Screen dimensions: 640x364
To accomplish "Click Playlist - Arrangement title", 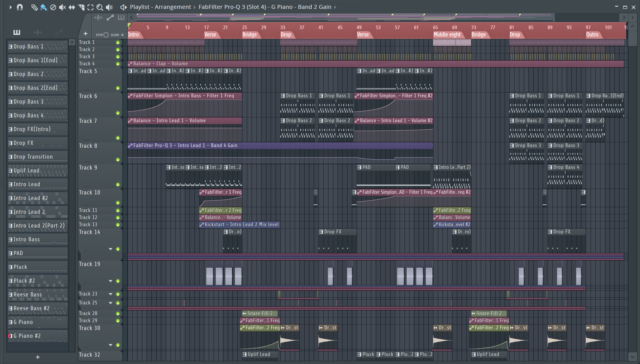I will (x=160, y=7).
